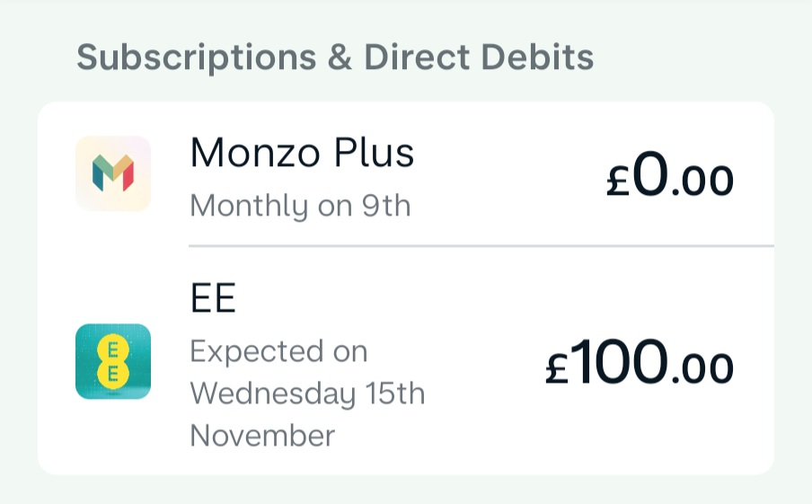View the £100.00 EE amount
The image size is (812, 504).
pyautogui.click(x=640, y=362)
